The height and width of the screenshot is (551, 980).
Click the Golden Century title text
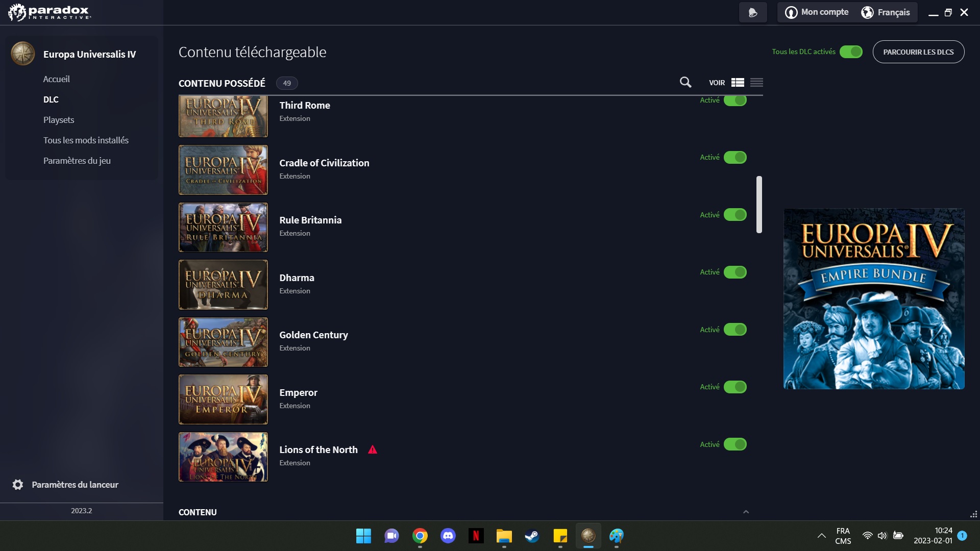click(x=313, y=335)
